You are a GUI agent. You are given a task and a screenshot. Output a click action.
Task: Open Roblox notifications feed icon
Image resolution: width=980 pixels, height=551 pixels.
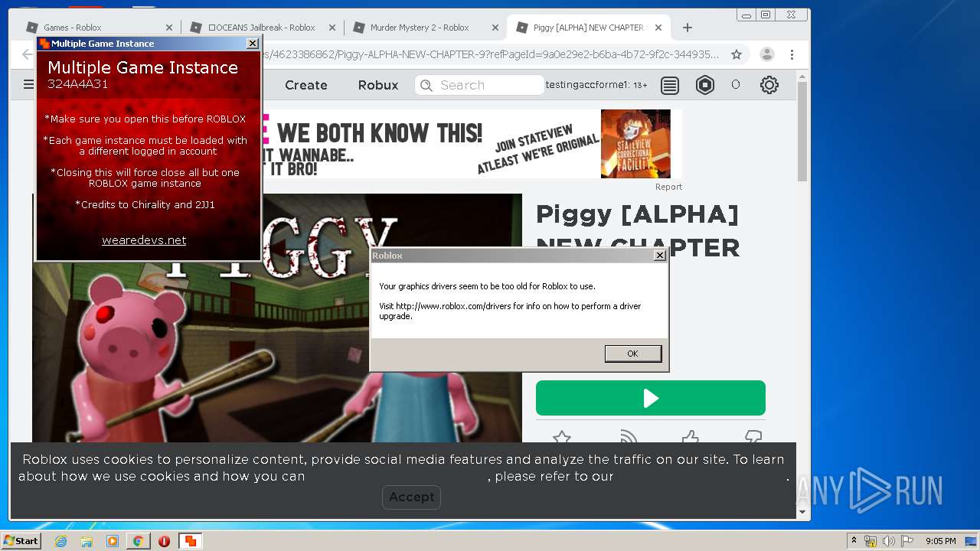pos(670,85)
